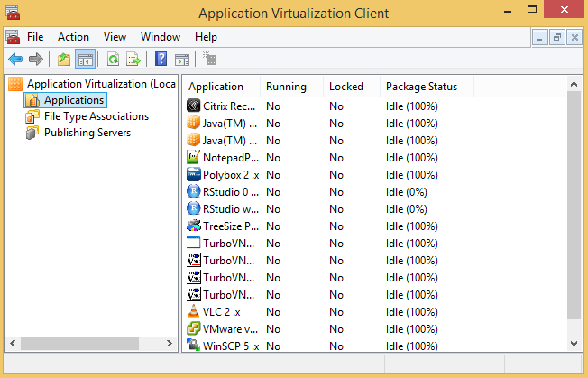
Task: Click the Export List toolbar icon
Action: [x=133, y=59]
